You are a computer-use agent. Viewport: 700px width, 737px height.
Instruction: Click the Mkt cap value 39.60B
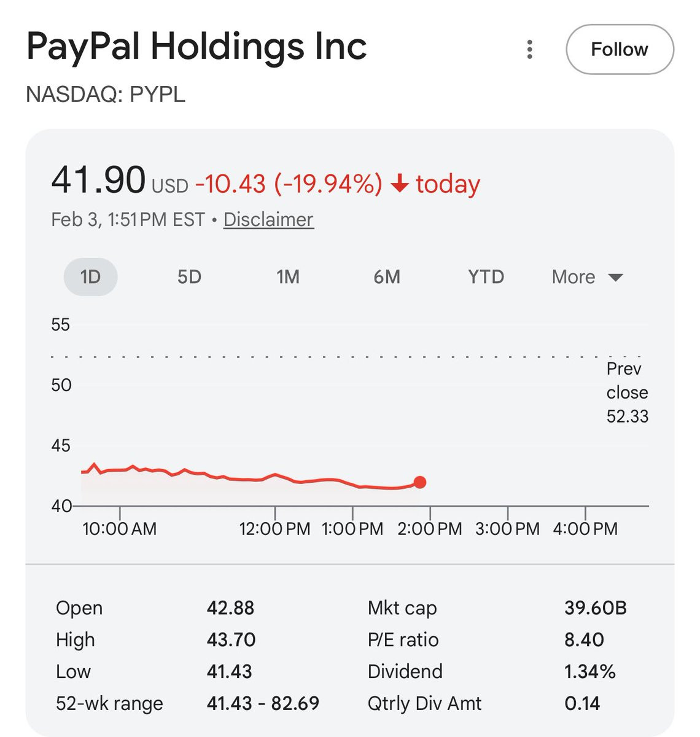point(595,608)
